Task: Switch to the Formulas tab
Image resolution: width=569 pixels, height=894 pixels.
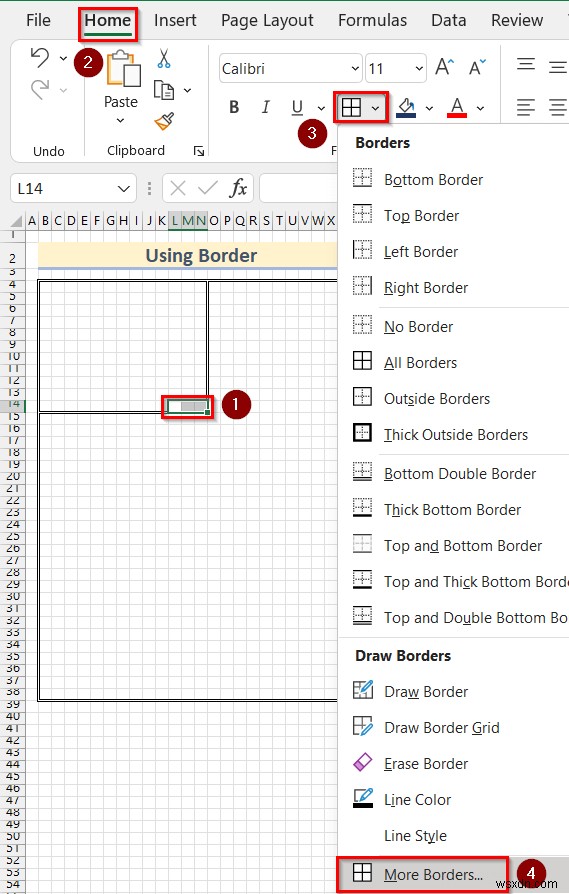Action: tap(372, 21)
